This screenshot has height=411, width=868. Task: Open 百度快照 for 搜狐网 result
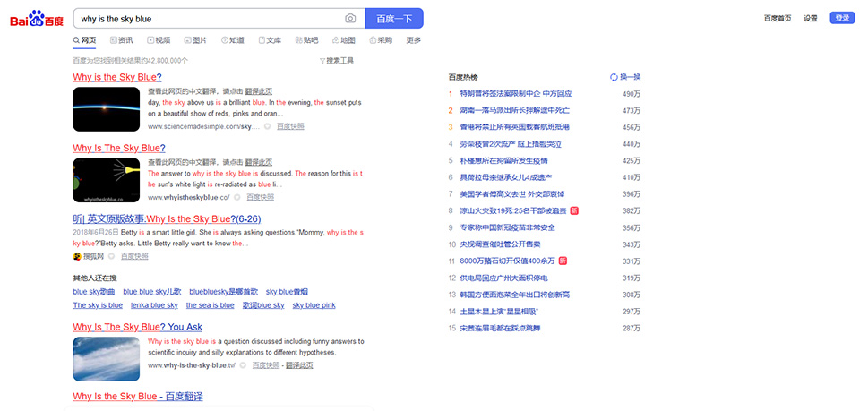tap(134, 256)
